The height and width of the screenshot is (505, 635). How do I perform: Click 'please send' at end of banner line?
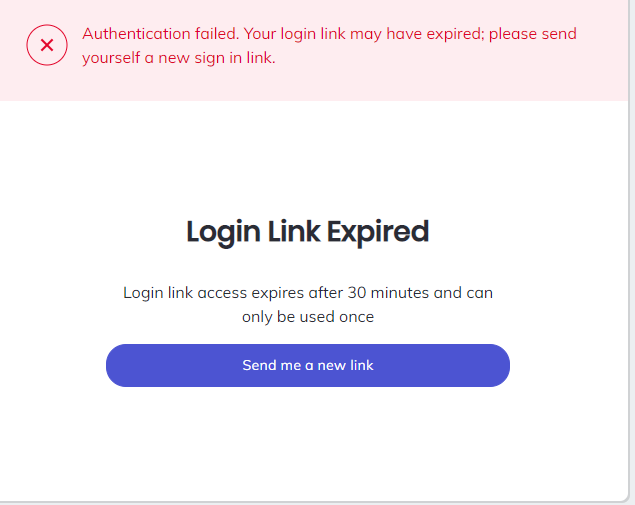536,34
